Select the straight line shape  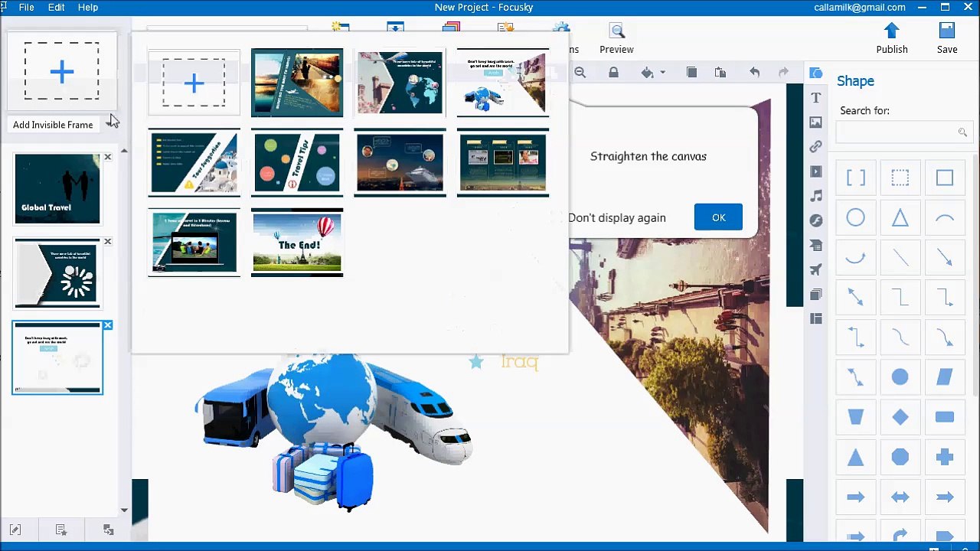[900, 258]
